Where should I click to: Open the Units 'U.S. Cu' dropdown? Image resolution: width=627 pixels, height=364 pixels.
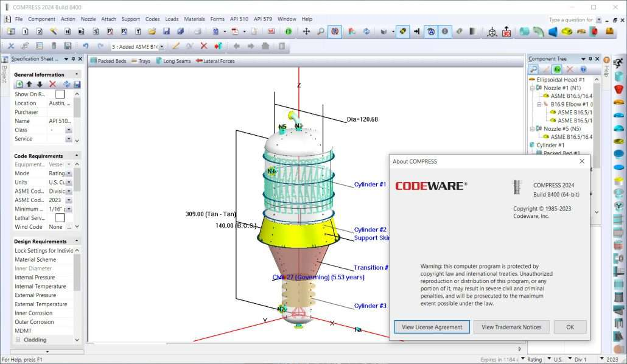pyautogui.click(x=69, y=183)
